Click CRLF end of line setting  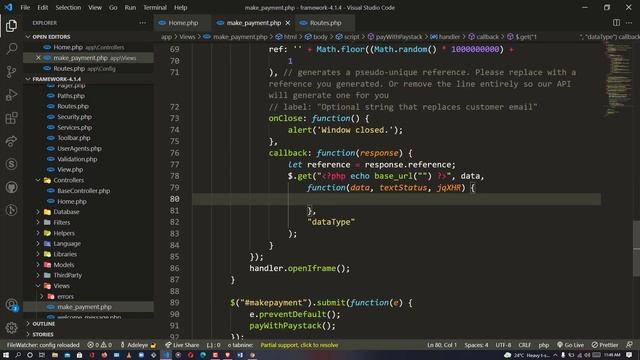(x=524, y=345)
